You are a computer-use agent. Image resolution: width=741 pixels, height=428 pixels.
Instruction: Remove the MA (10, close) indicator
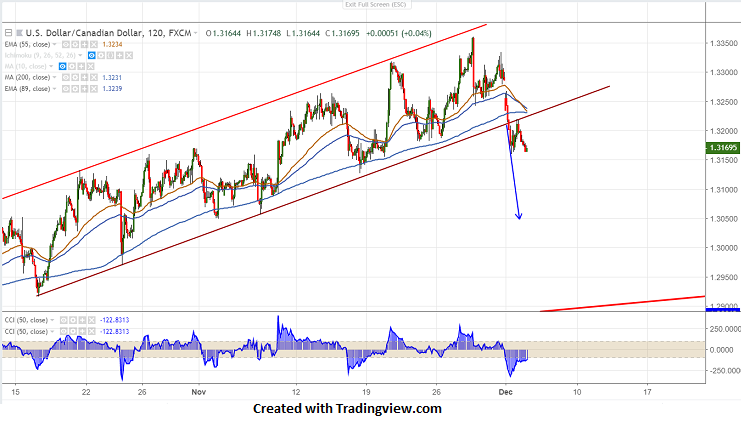(x=91, y=67)
